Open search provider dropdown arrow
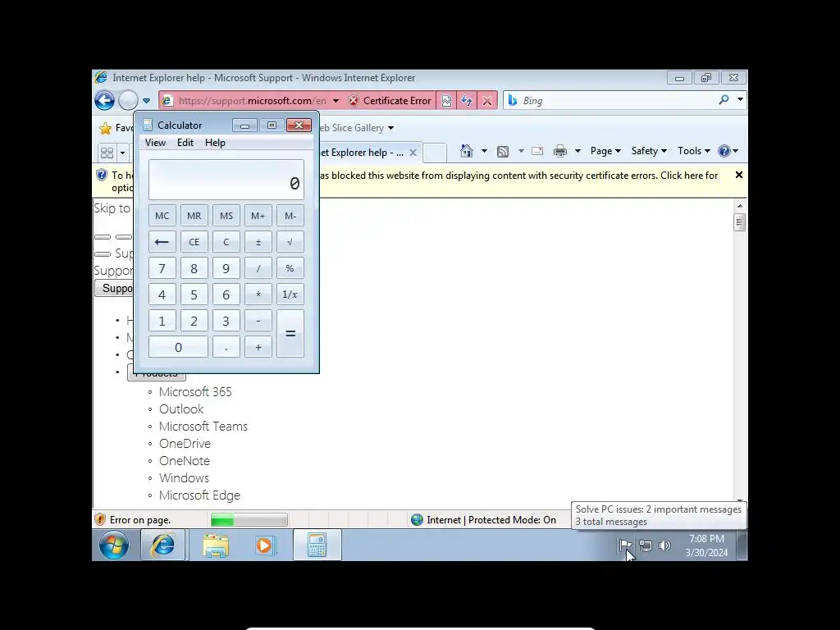Screen dimensions: 840x630 740,99
